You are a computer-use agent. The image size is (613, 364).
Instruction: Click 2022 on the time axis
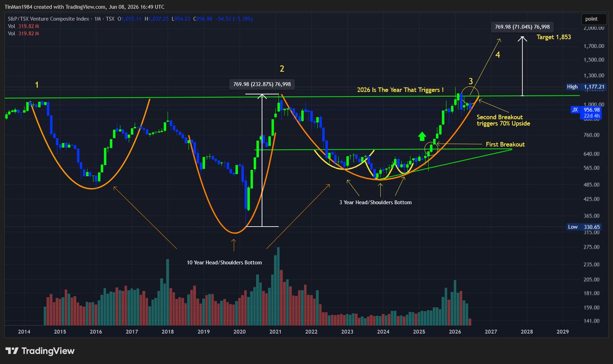click(x=311, y=331)
